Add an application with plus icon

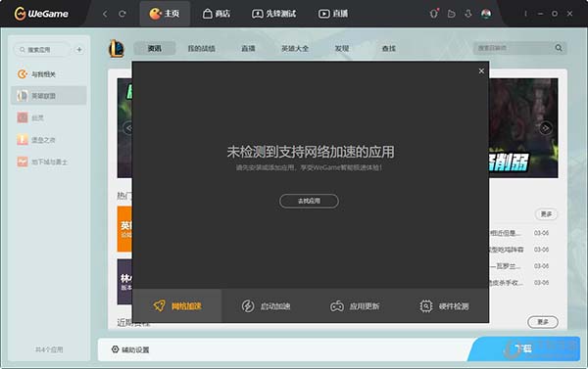[x=79, y=50]
